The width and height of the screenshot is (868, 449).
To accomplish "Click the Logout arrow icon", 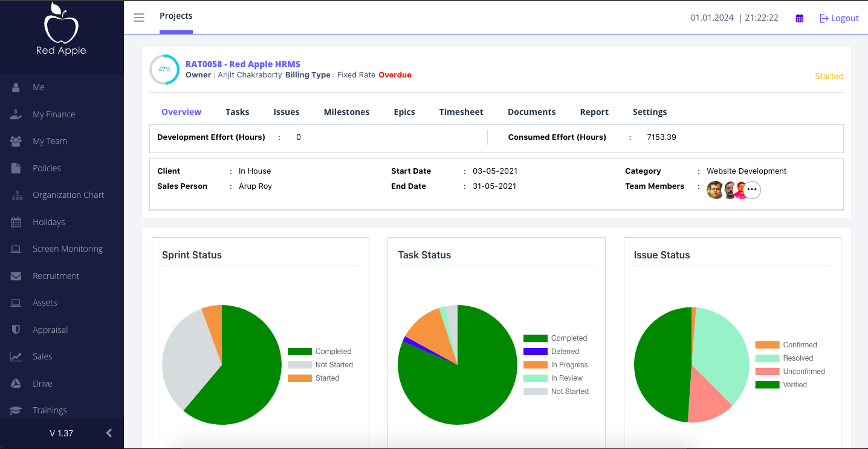I will [x=824, y=18].
